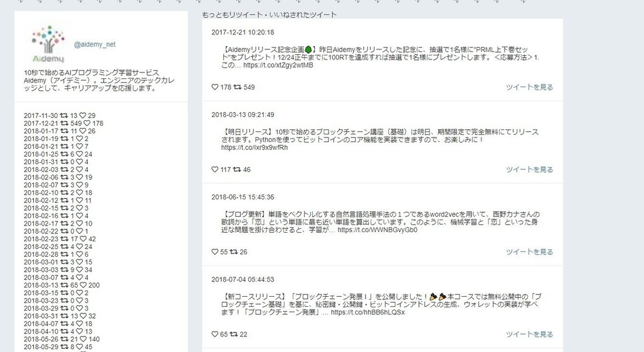Click the heart icon beside 55 in the word2vec tweet
The image size is (644, 352).
click(215, 252)
